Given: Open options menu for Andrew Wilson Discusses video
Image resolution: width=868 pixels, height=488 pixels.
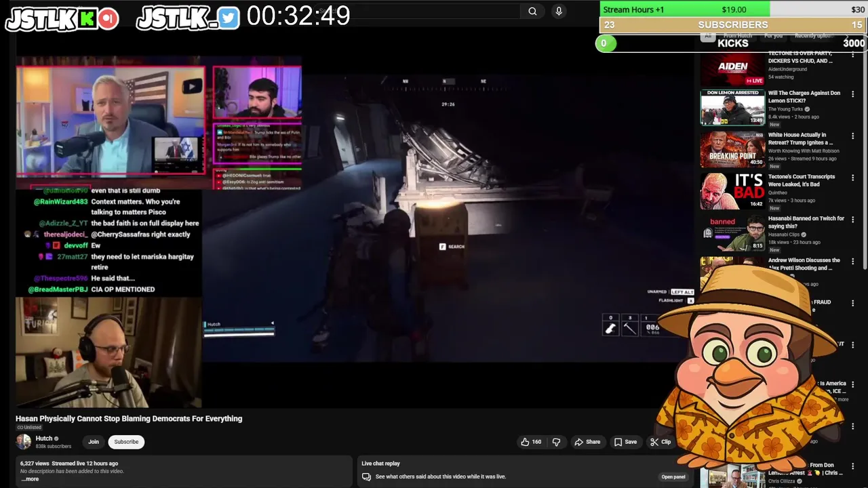Looking at the screenshot, I should click(x=853, y=262).
